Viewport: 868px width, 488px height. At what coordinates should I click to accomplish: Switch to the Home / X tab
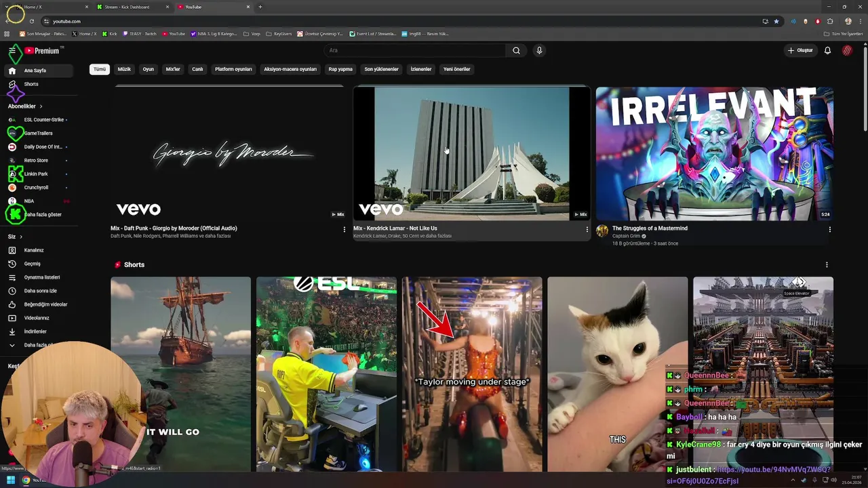50,7
